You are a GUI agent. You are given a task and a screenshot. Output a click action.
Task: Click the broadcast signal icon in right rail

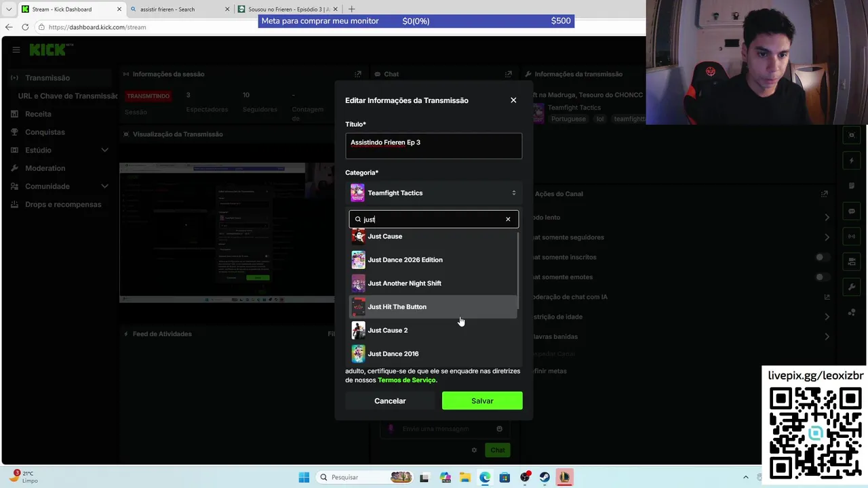click(x=852, y=237)
